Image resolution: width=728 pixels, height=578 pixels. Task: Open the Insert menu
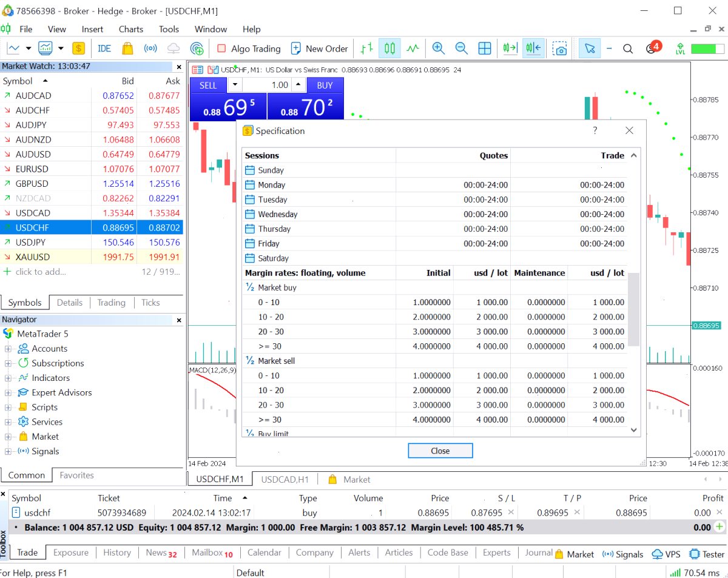[92, 29]
